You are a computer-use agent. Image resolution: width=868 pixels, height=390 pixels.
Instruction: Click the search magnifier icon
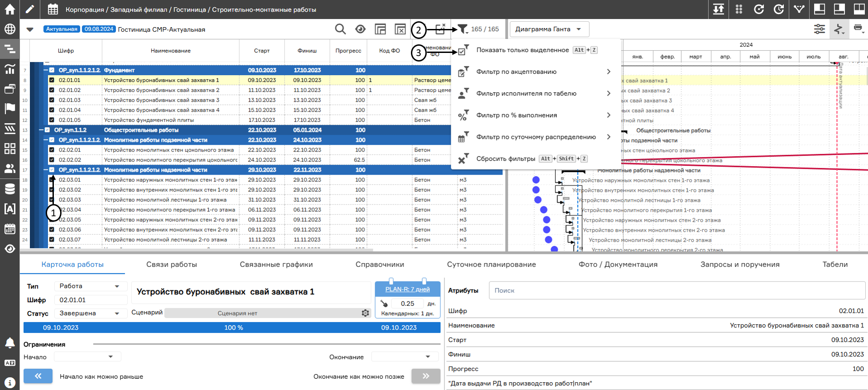(340, 29)
